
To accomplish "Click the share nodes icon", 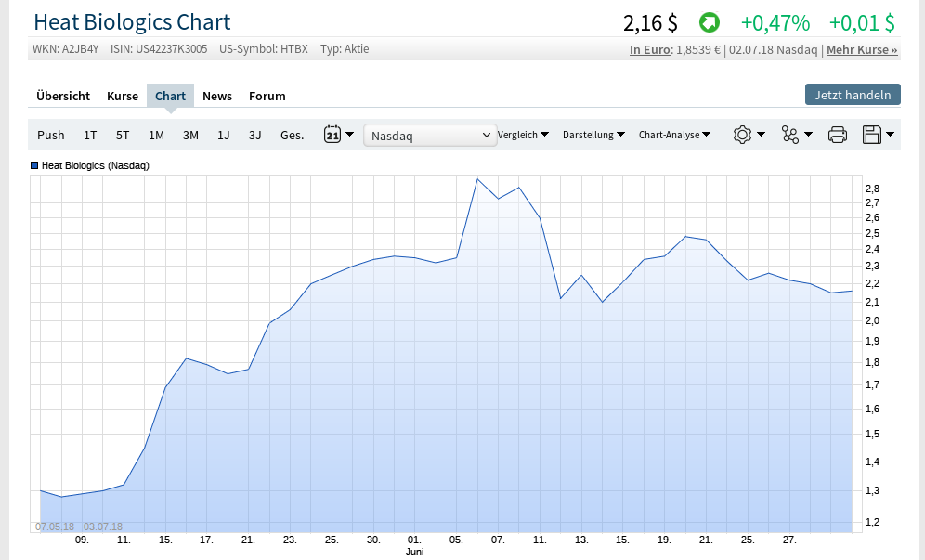I will point(790,135).
